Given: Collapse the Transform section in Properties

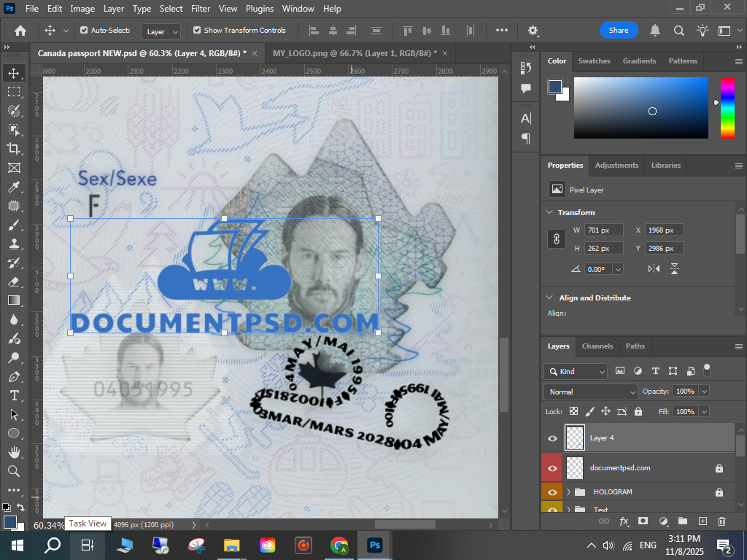Looking at the screenshot, I should pos(549,212).
